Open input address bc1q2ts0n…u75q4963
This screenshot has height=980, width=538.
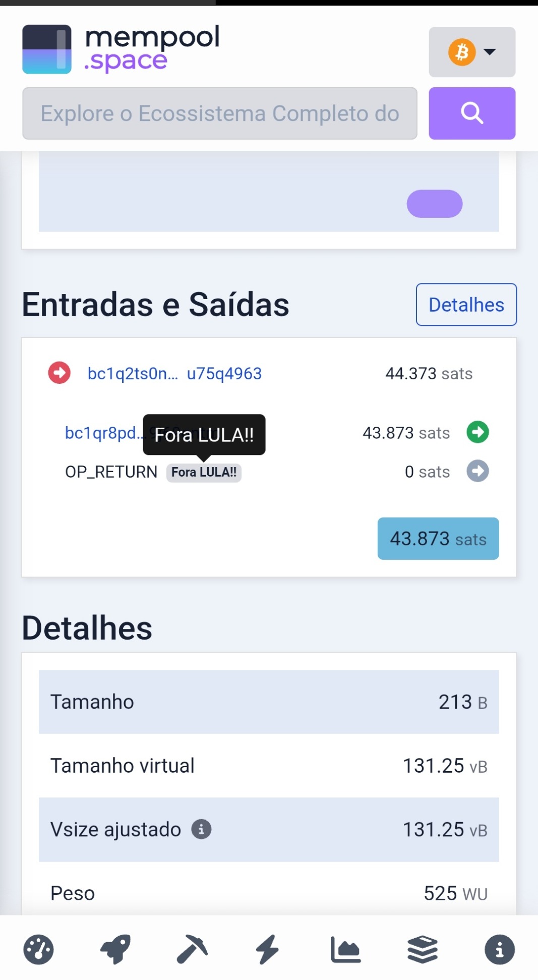[174, 374]
